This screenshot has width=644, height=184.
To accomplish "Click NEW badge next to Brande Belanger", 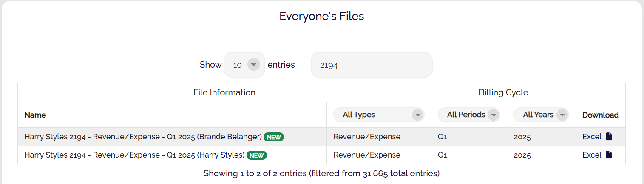I will click(273, 137).
